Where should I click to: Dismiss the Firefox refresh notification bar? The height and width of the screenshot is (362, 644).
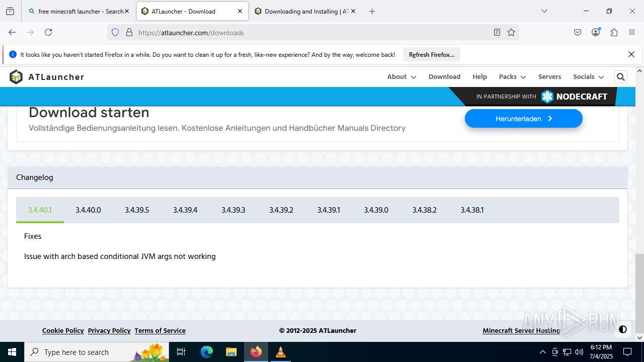coord(631,54)
